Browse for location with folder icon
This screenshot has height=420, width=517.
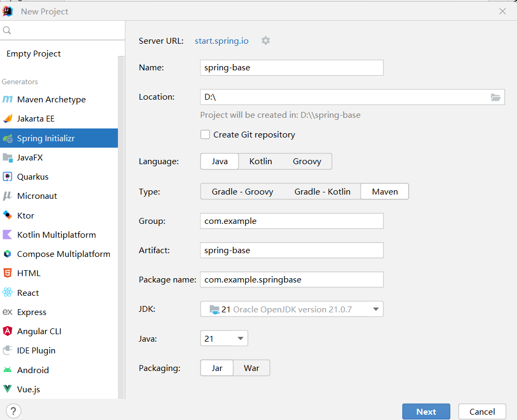496,97
